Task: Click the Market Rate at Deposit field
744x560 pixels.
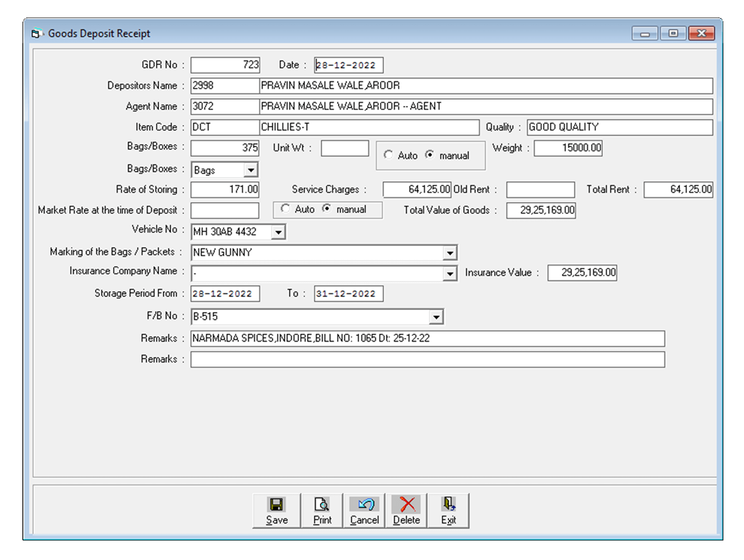Action: click(x=225, y=210)
